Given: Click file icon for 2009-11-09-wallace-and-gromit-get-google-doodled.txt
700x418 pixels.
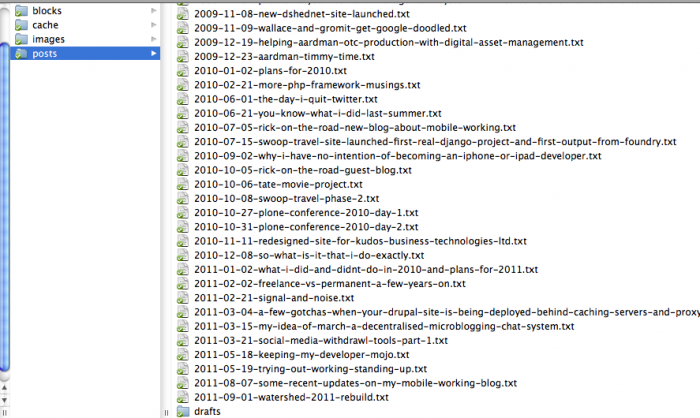Looking at the screenshot, I should (183, 28).
